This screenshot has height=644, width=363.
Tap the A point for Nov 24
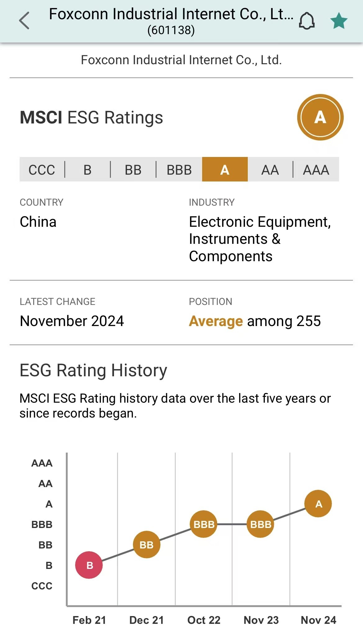pos(318,504)
